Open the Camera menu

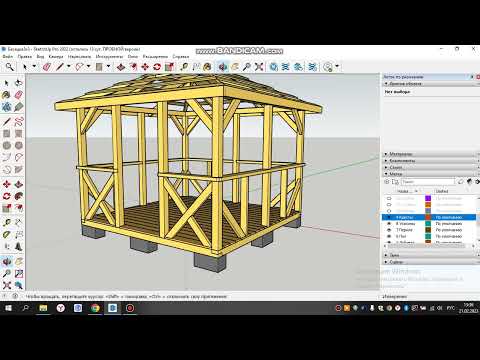[56, 57]
